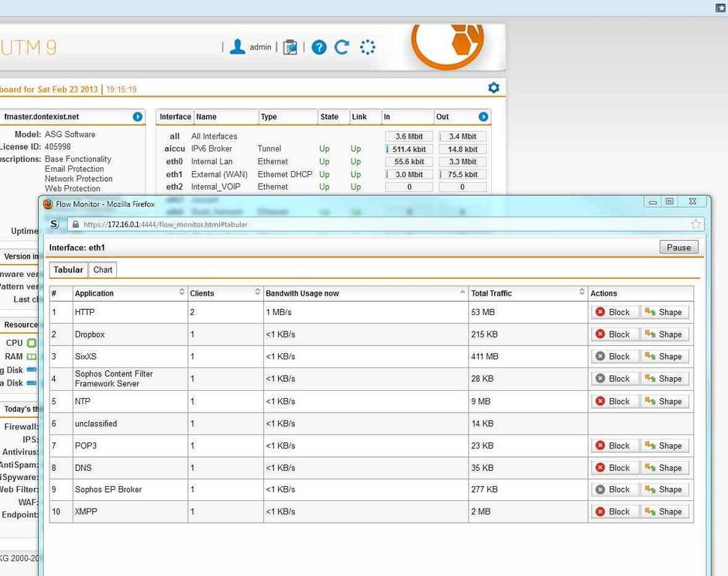The height and width of the screenshot is (576, 728).
Task: Click Firefox icon in Flow Monitor title bar
Action: (48, 204)
